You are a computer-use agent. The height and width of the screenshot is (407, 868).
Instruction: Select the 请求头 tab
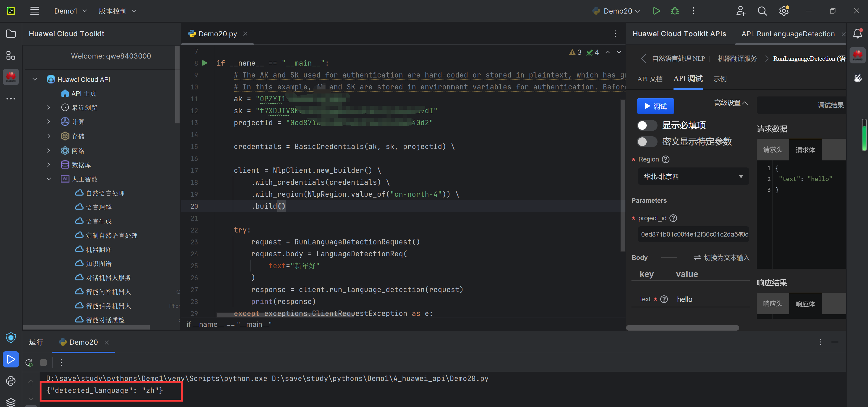772,150
